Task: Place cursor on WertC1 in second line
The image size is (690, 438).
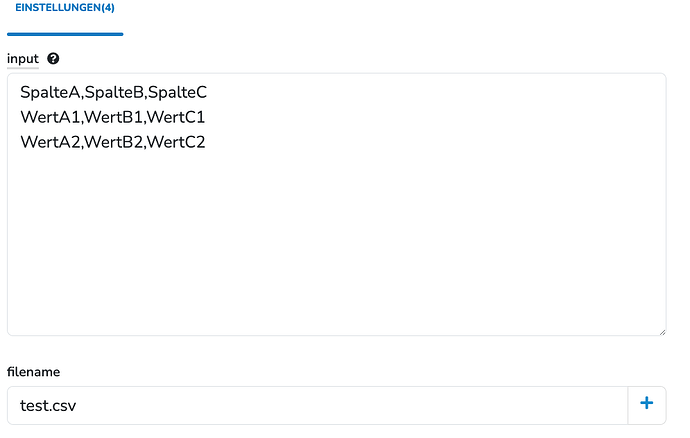Action: tap(176, 117)
